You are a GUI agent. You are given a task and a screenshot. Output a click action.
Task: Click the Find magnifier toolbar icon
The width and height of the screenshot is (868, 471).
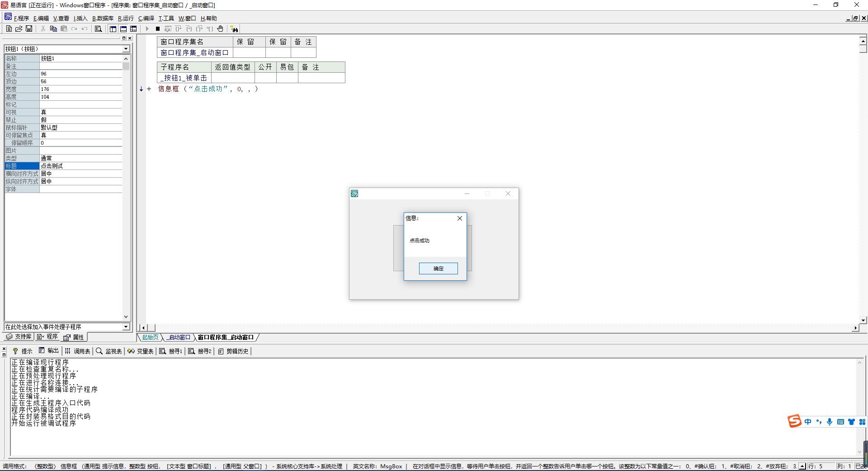tap(98, 28)
